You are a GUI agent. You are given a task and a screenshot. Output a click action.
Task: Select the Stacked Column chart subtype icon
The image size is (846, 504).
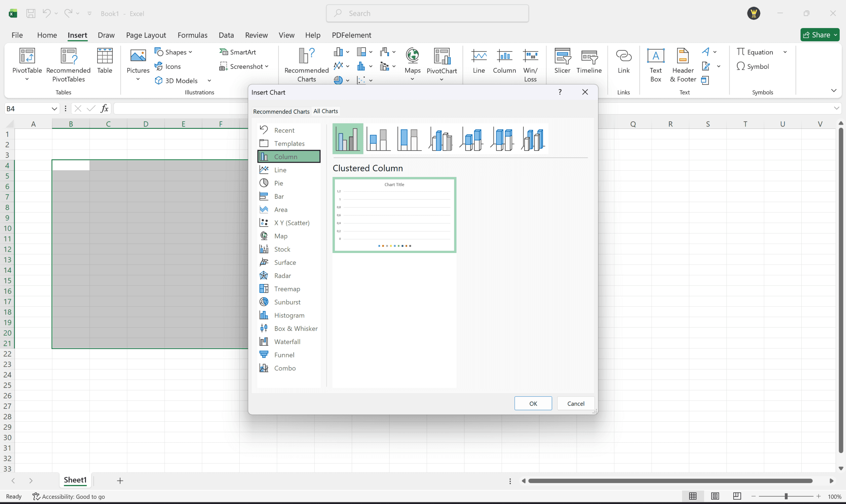pos(378,139)
